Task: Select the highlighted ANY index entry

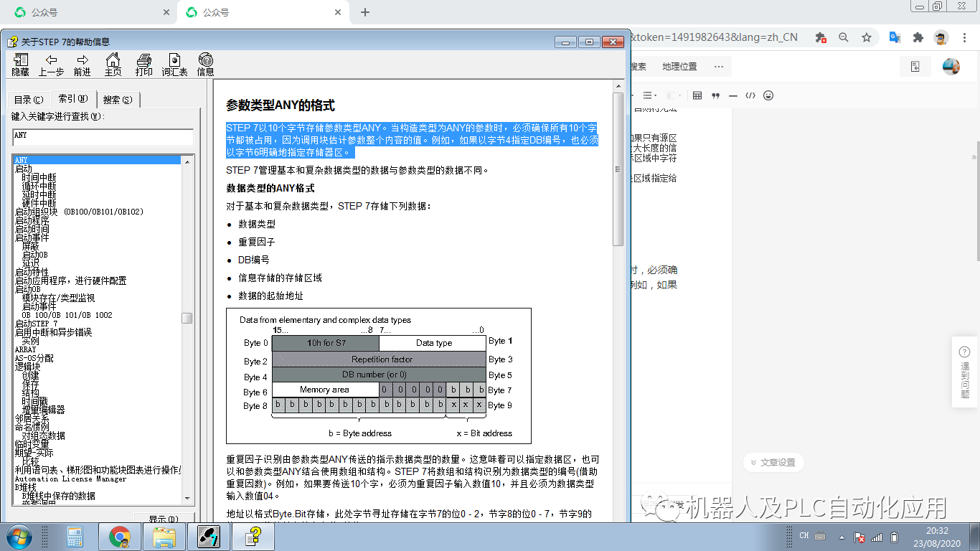Action: [x=97, y=160]
